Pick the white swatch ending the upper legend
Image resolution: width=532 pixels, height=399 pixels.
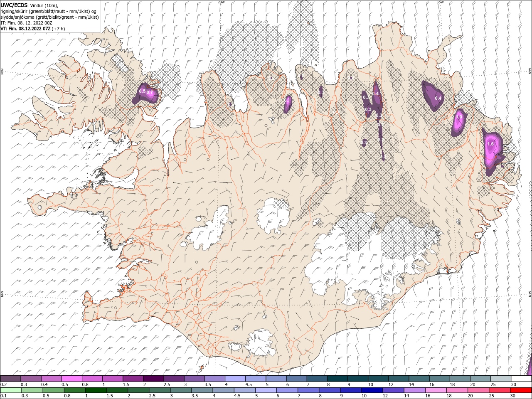pyautogui.click(x=521, y=379)
